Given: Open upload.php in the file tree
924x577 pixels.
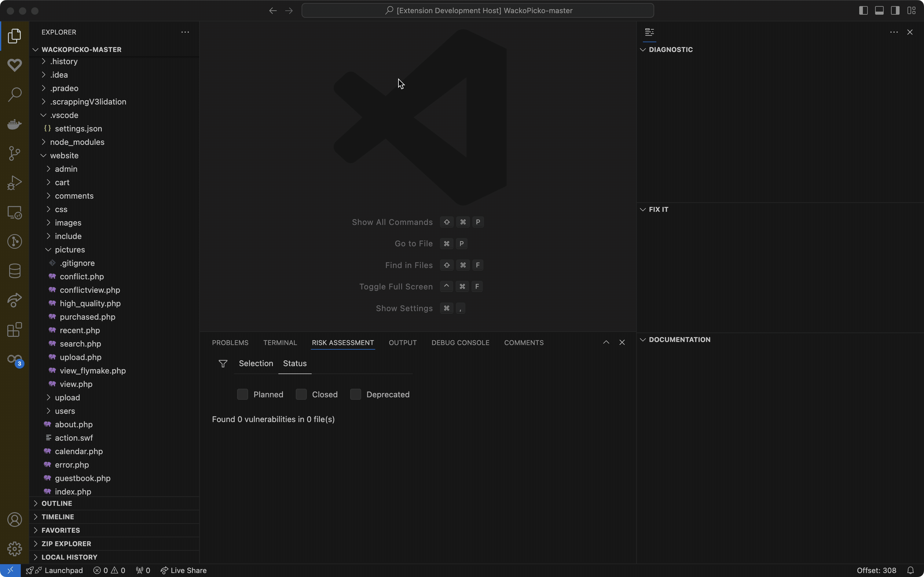Looking at the screenshot, I should click(x=80, y=357).
